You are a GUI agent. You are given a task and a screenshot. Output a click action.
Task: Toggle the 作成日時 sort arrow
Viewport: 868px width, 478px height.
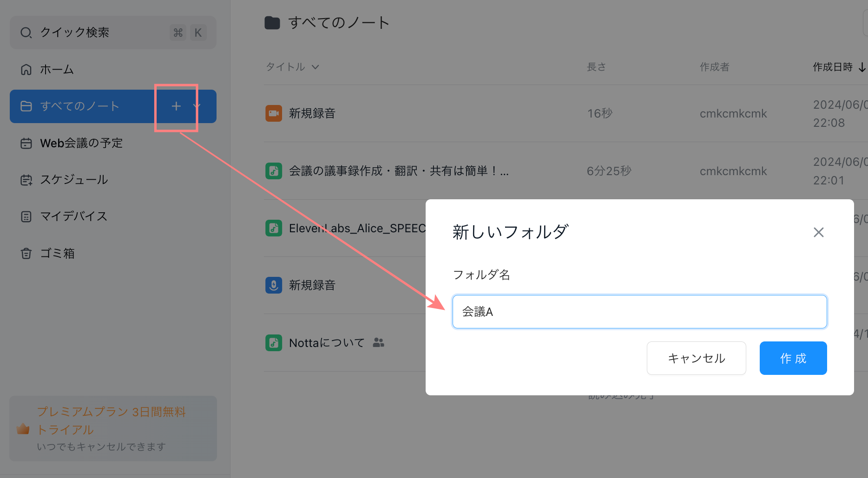pos(862,67)
